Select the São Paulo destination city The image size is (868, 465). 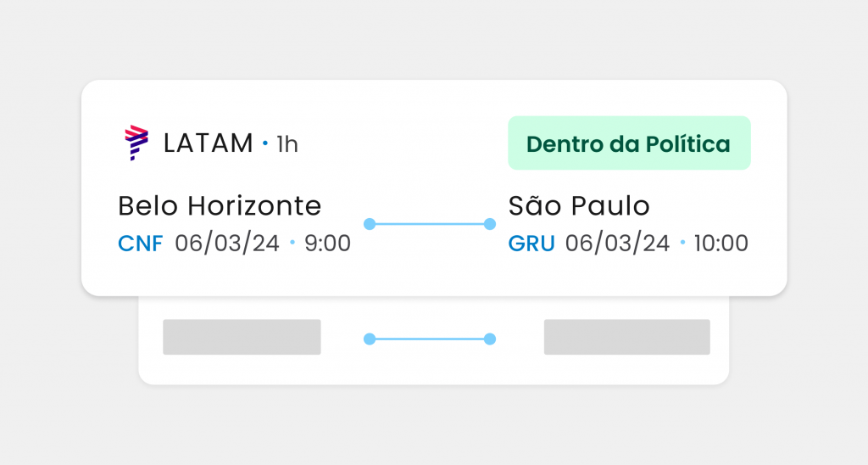[579, 206]
